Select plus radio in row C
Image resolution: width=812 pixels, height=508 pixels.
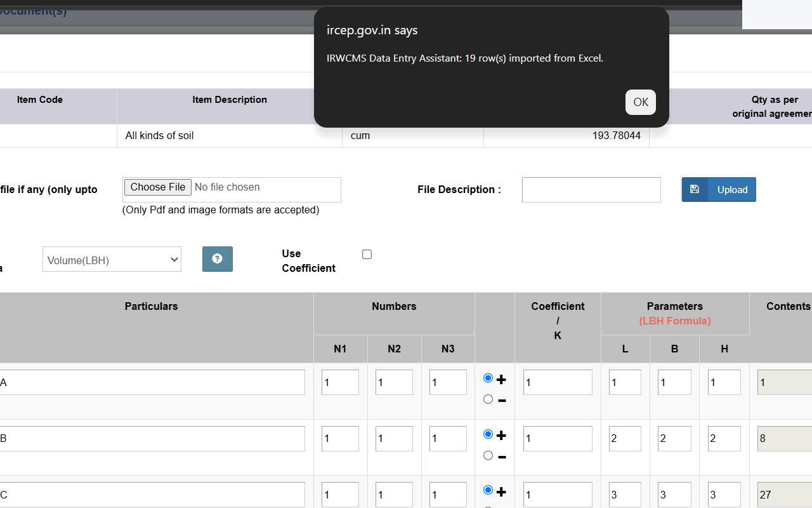coord(488,490)
